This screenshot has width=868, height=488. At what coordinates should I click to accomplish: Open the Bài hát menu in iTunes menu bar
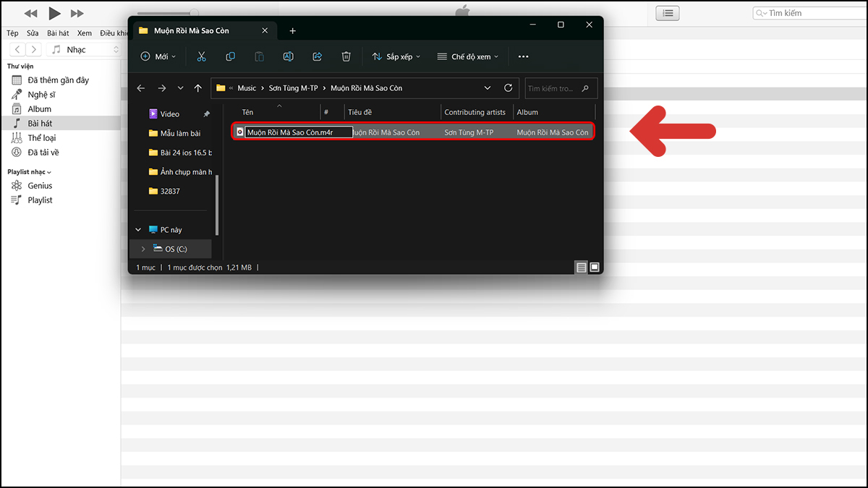coord(58,33)
